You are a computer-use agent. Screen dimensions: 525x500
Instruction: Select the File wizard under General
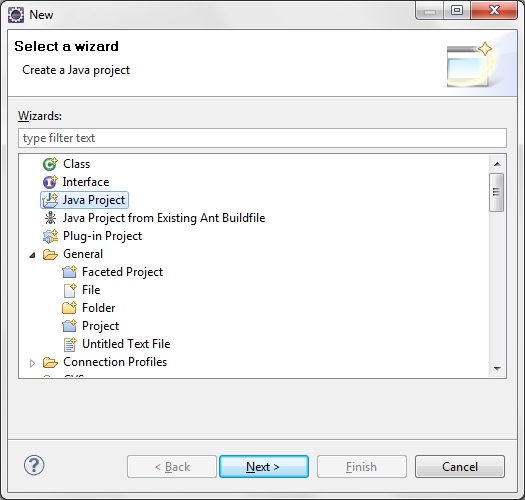click(x=91, y=290)
